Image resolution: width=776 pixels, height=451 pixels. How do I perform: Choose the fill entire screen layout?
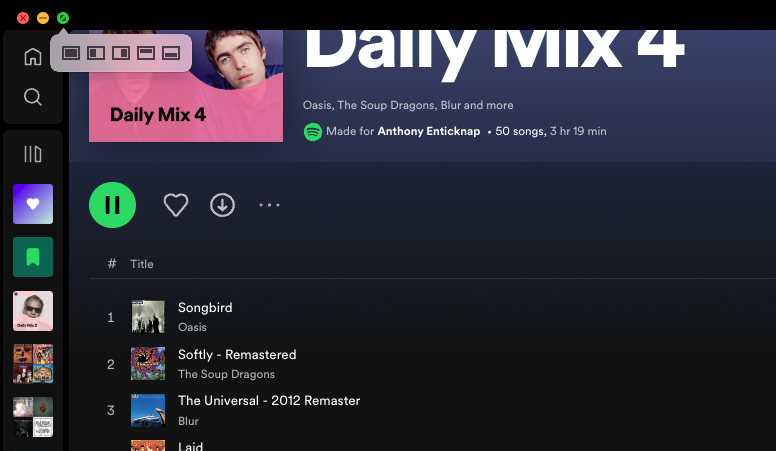coord(71,53)
